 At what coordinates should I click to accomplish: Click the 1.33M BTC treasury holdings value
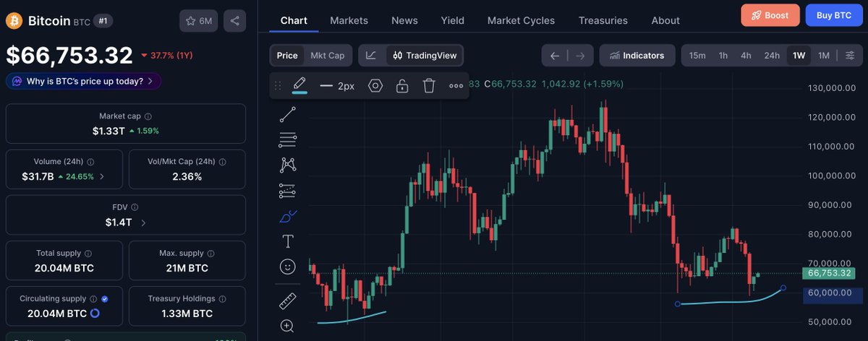point(187,314)
